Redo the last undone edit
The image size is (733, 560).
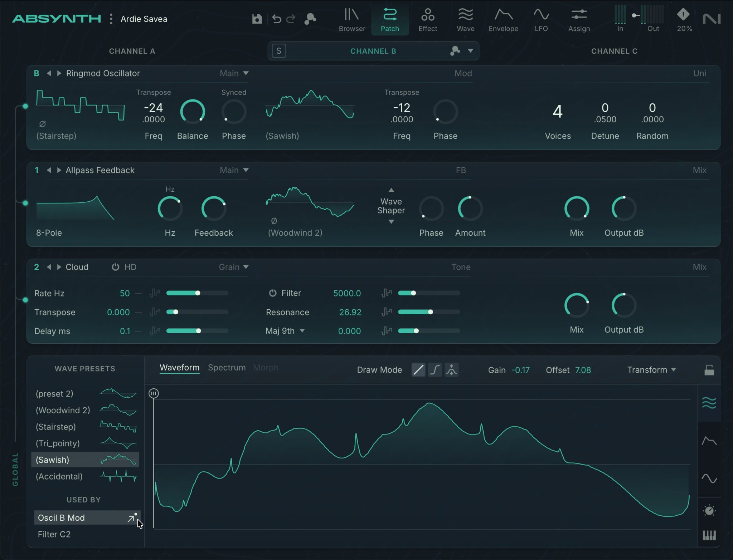[291, 19]
